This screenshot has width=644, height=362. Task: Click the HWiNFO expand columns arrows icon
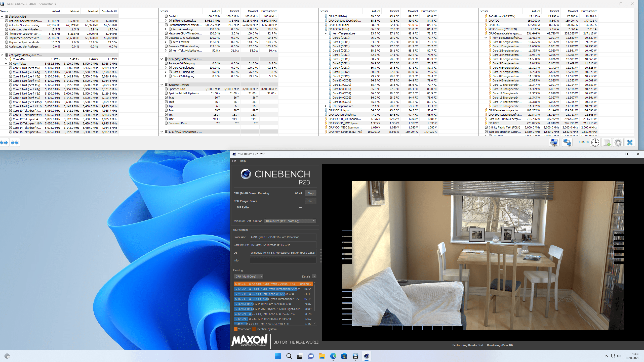pyautogui.click(x=4, y=143)
